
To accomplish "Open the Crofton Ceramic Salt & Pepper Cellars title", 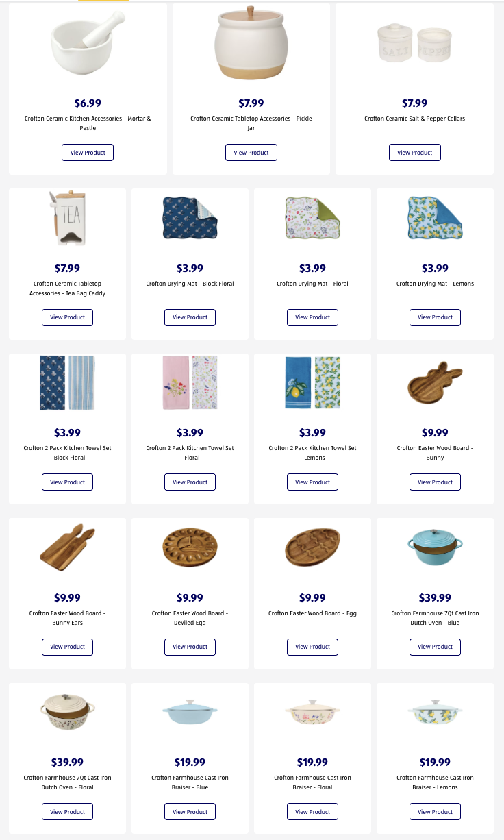I will (x=414, y=119).
